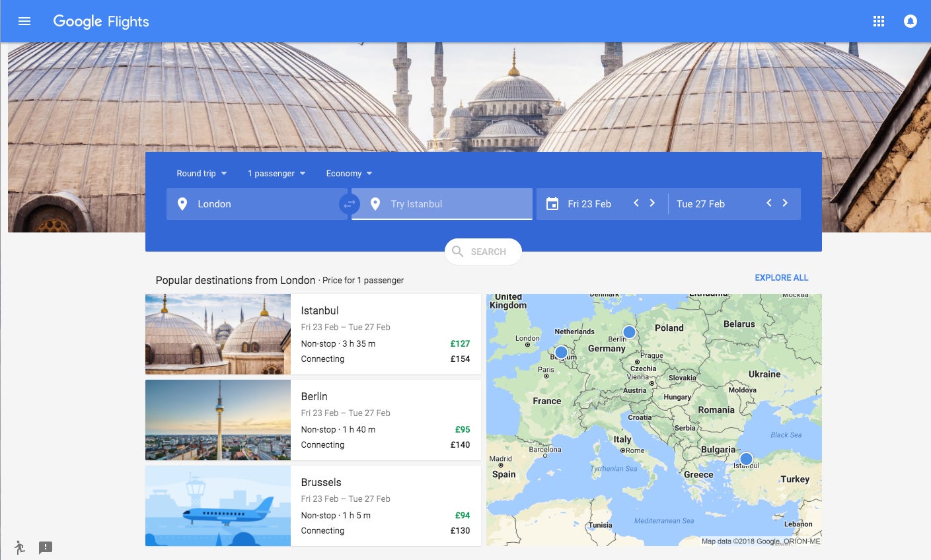Move departure date Fri 23 Feb one day later
Image resolution: width=931 pixels, height=560 pixels.
pos(652,203)
